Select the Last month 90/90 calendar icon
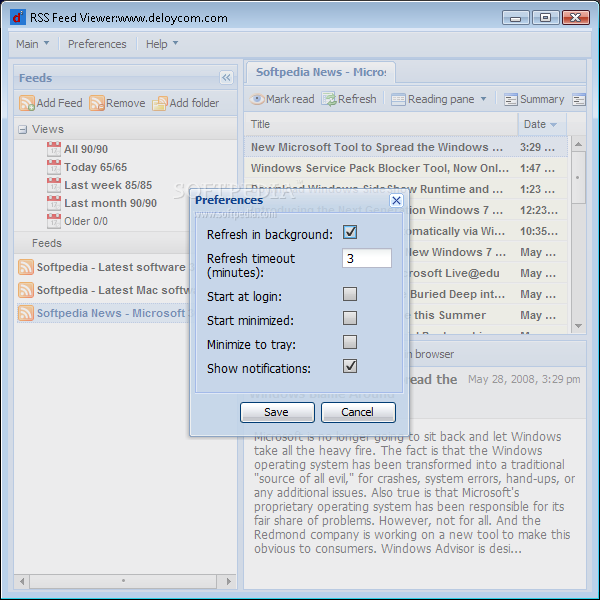Screen dimensions: 600x600 point(54,203)
